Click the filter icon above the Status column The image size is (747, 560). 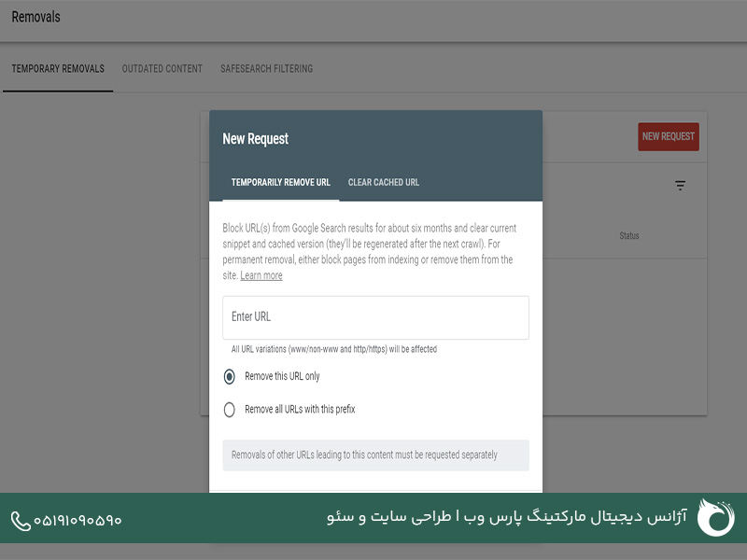(x=680, y=186)
